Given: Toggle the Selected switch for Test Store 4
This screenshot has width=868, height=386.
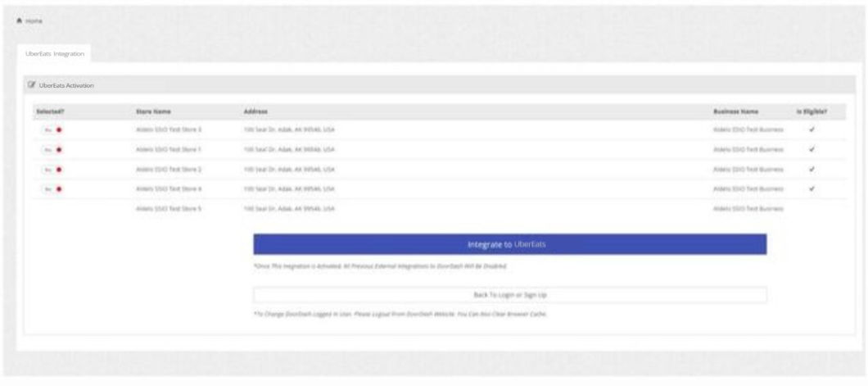Looking at the screenshot, I should 52,188.
